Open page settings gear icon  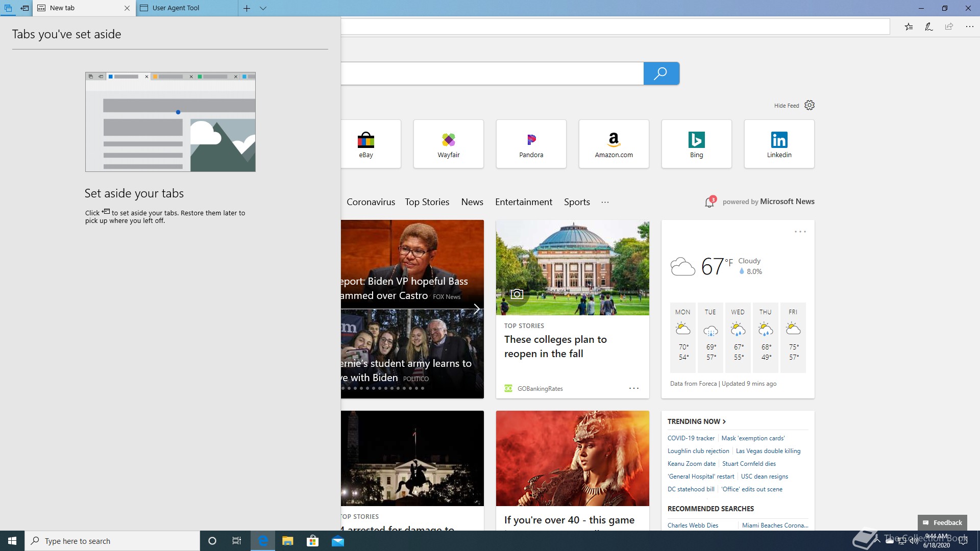(810, 105)
